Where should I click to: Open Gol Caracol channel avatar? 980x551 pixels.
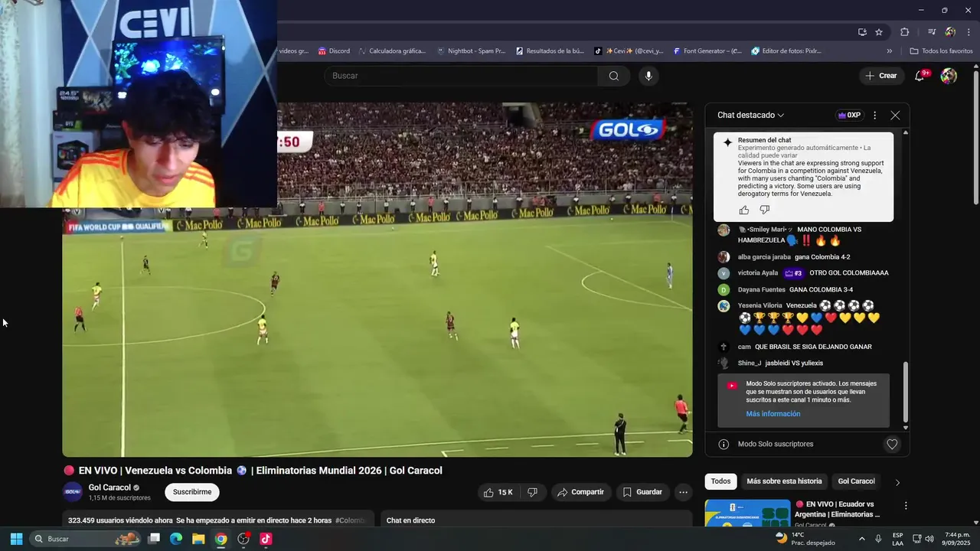(x=73, y=492)
